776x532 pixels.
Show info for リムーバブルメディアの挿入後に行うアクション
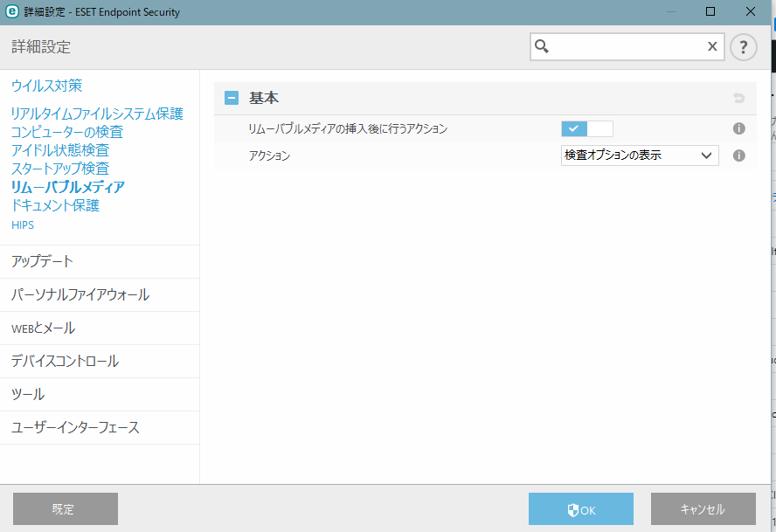point(739,128)
